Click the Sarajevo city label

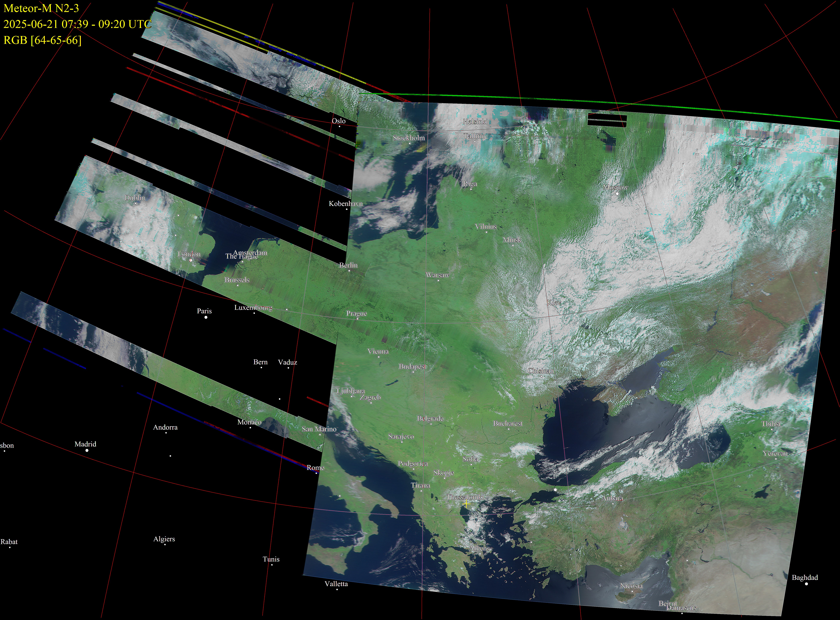[x=401, y=437]
